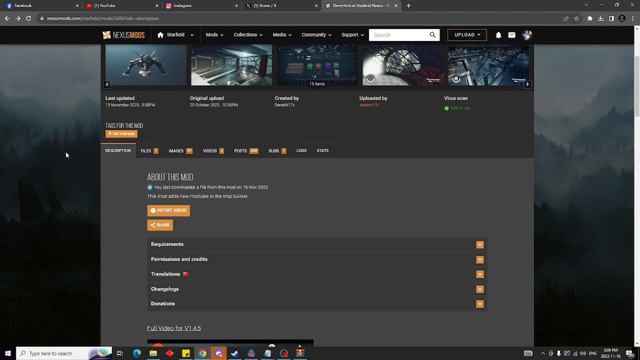
Task: Open Microsoft Edge from the taskbar
Action: [x=137, y=353]
